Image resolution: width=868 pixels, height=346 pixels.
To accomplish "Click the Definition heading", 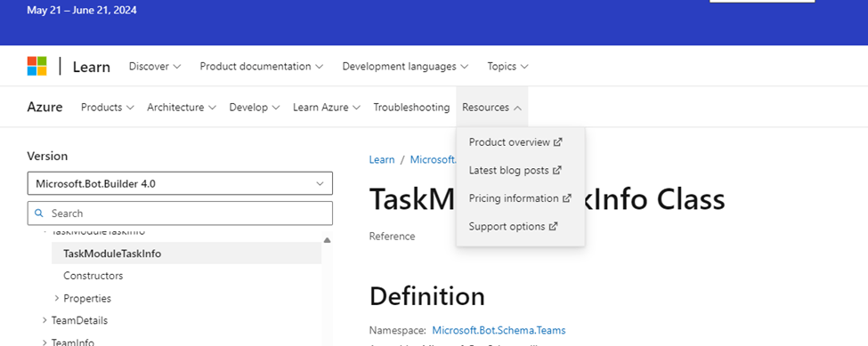I will [426, 296].
